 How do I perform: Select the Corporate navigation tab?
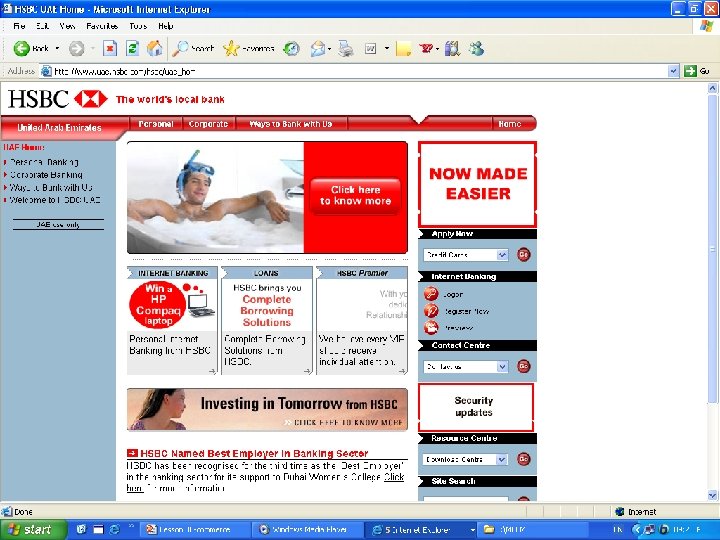click(208, 124)
